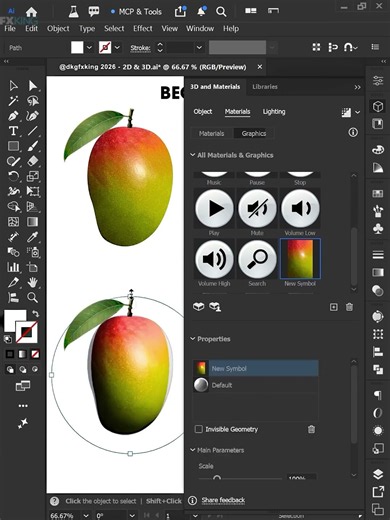The height and width of the screenshot is (520, 390).
Task: Switch to the Object tab
Action: [x=203, y=112]
